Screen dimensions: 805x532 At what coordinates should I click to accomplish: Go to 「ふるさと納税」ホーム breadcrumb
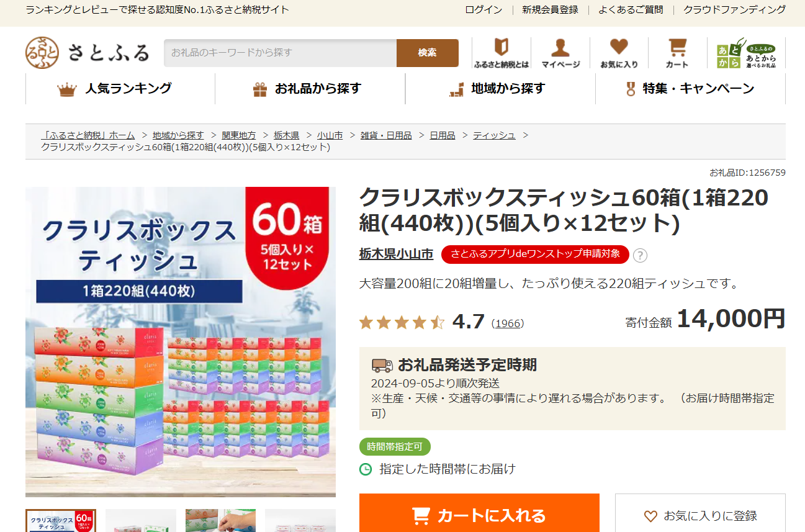tap(88, 135)
